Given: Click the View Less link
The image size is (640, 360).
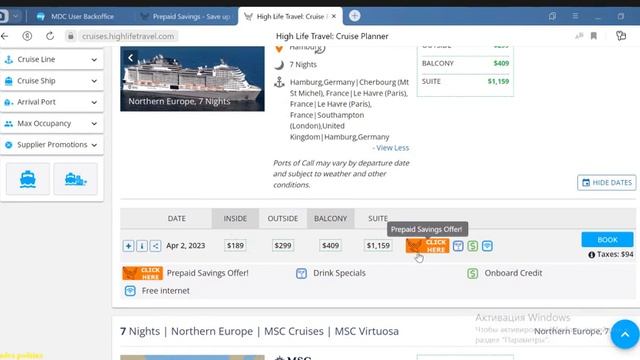Looking at the screenshot, I should coord(392,148).
